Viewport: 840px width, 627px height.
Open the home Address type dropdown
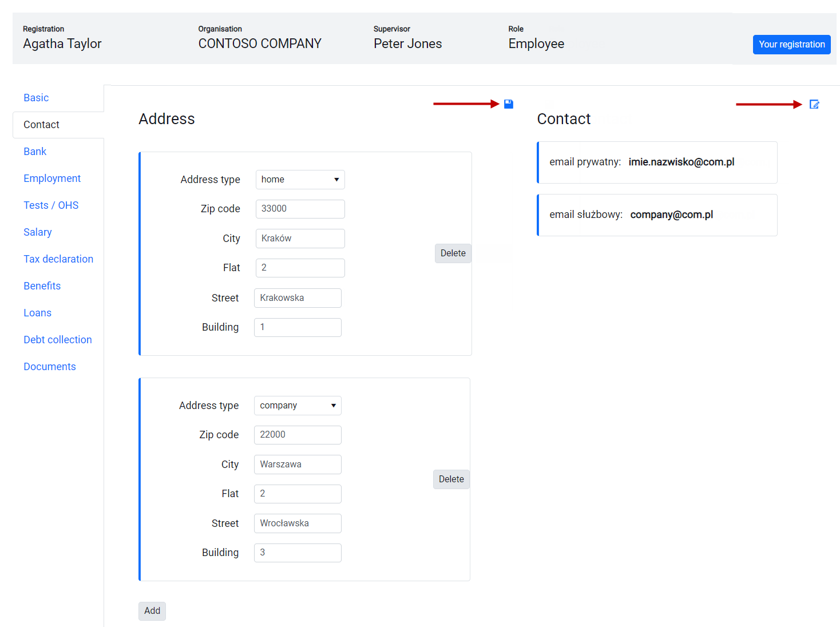(300, 180)
